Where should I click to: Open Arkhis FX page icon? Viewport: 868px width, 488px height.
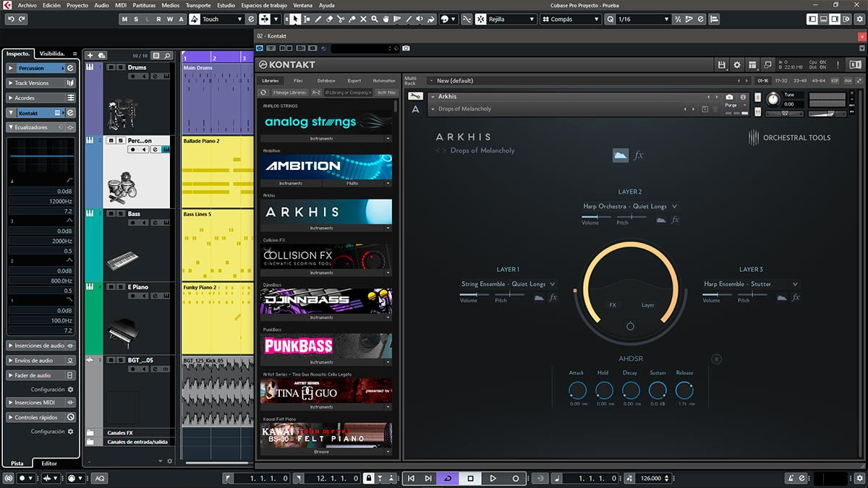tap(639, 155)
